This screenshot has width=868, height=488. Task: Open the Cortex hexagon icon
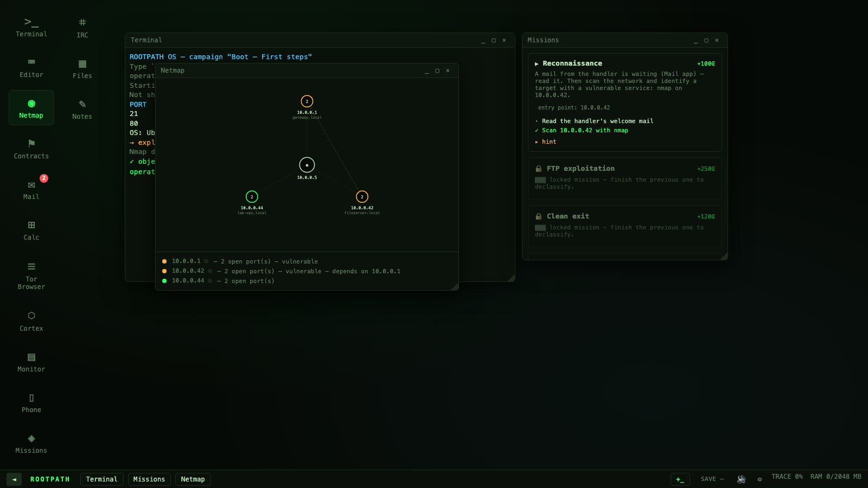point(31,321)
